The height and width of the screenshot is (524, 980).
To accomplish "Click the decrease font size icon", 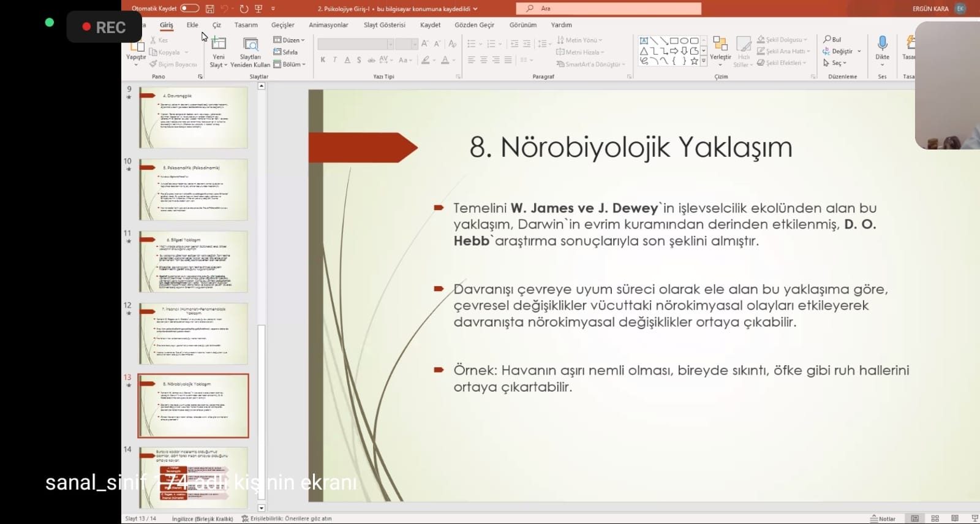I will (437, 44).
